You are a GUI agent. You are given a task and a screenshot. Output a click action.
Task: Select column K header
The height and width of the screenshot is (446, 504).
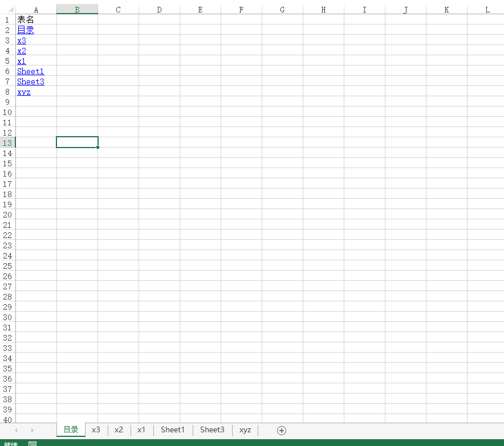pos(446,10)
